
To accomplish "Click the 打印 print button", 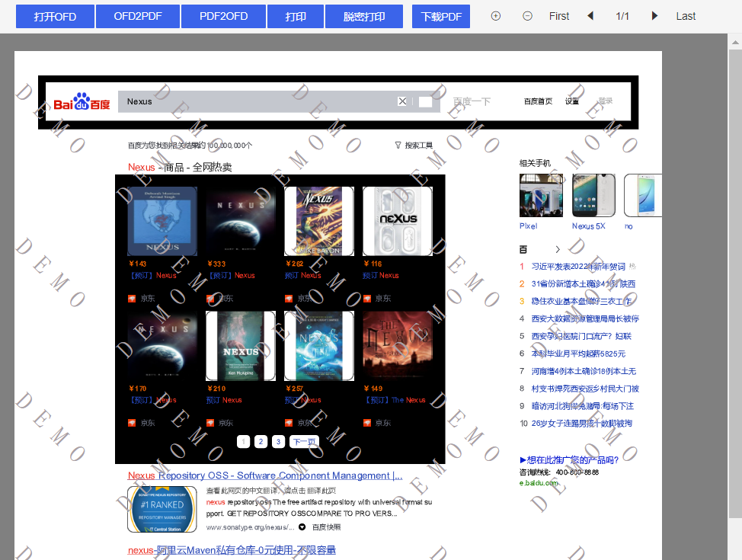I will (296, 17).
